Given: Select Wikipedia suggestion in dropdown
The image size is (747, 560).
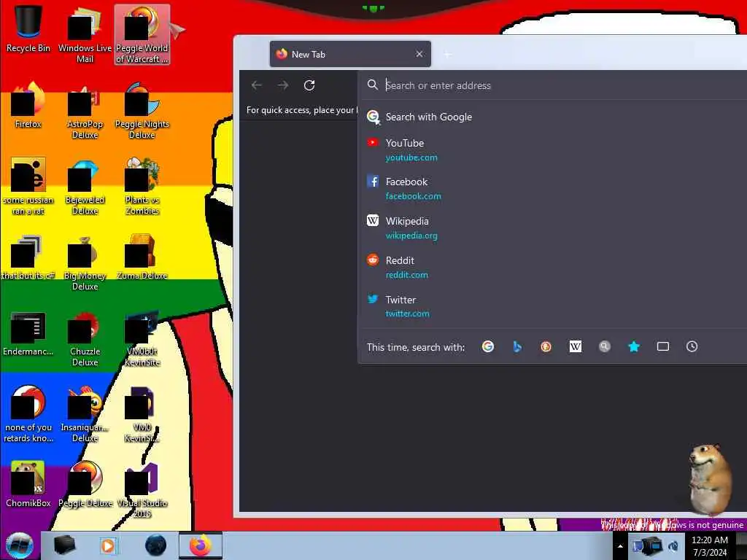Looking at the screenshot, I should [553, 228].
